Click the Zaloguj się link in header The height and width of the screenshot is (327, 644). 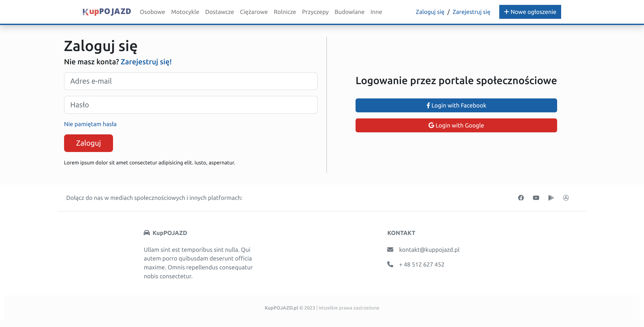430,12
